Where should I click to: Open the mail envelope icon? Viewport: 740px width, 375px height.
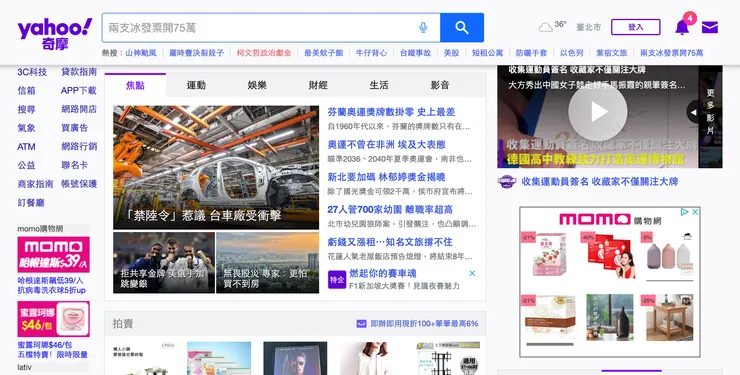[710, 28]
